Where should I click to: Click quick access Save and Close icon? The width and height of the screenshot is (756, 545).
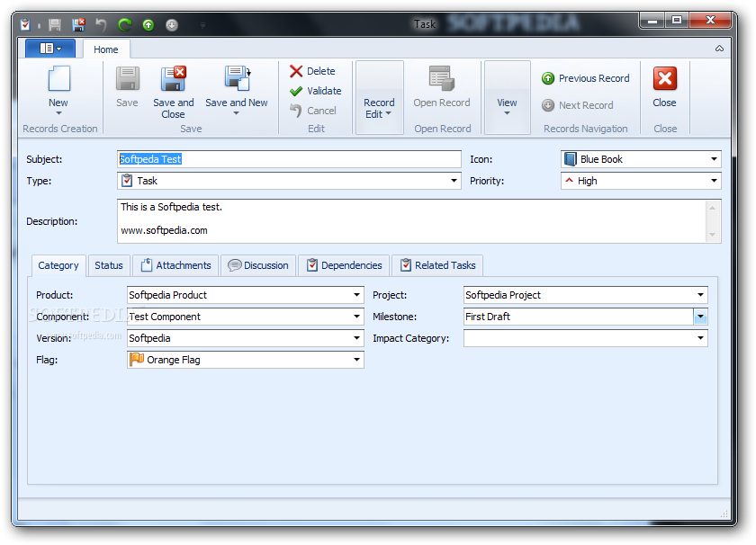pyautogui.click(x=78, y=24)
